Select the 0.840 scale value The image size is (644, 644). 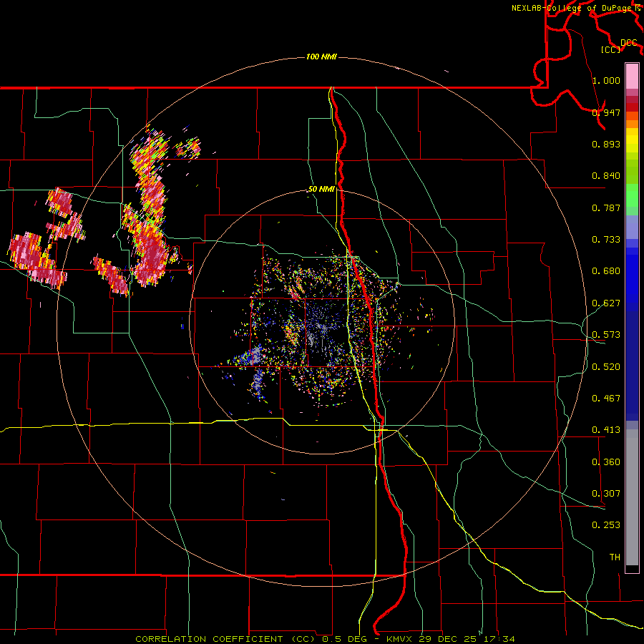point(606,176)
